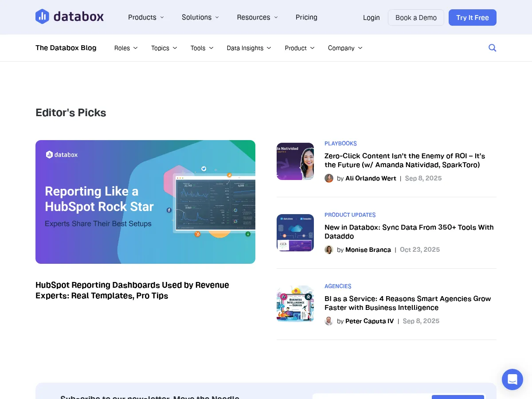The image size is (532, 399).
Task: Click the Book a Demo button
Action: click(416, 17)
